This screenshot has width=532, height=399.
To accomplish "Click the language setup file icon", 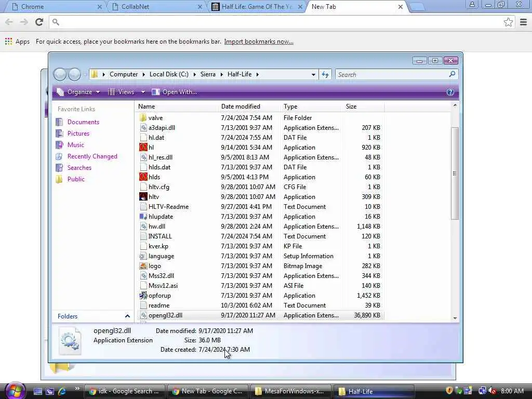I will coord(143,256).
